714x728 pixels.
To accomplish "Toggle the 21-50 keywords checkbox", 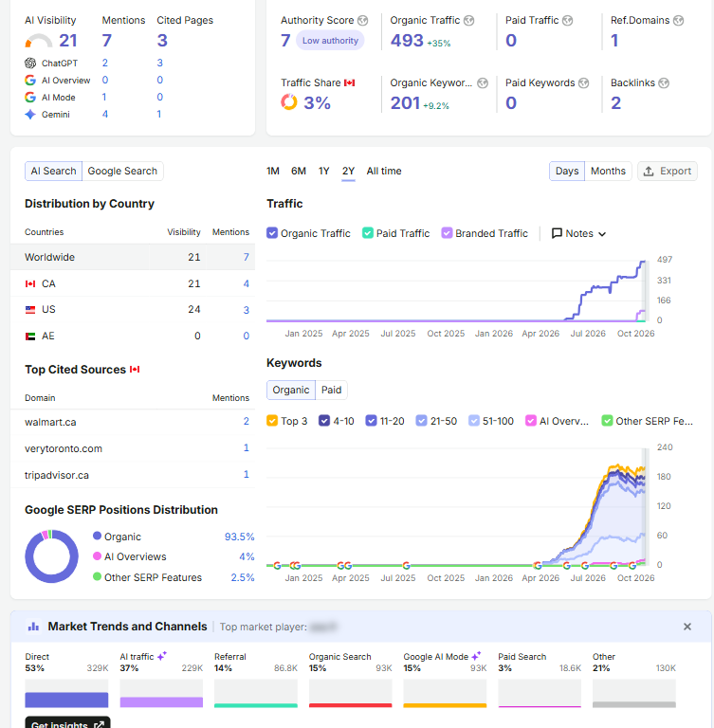I will click(421, 421).
